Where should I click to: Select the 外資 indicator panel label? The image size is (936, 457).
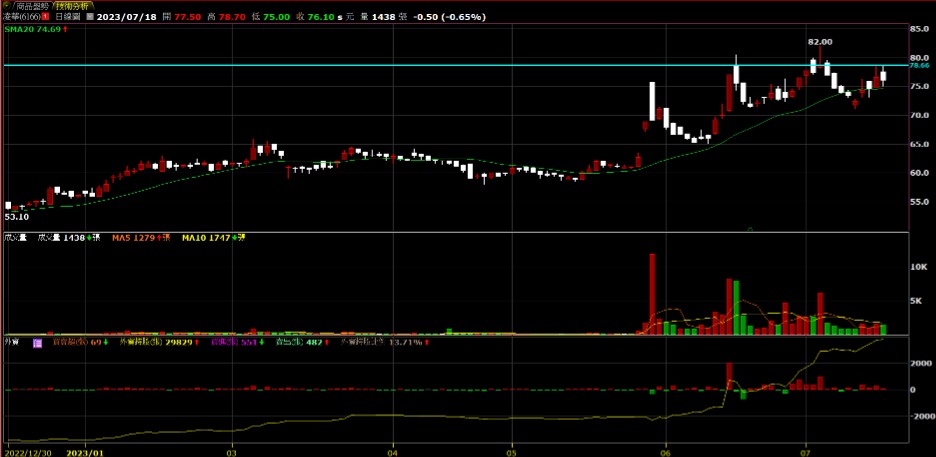pos(13,342)
